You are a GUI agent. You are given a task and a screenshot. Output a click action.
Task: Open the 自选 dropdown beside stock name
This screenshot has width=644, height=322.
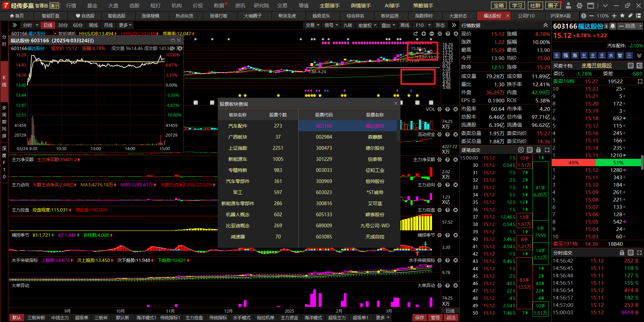630,26
